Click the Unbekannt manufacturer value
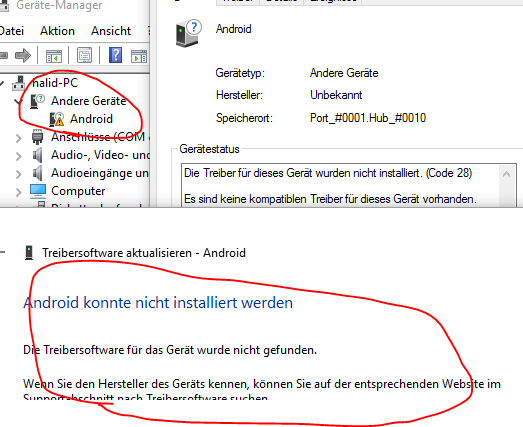The image size is (523, 427). point(336,95)
